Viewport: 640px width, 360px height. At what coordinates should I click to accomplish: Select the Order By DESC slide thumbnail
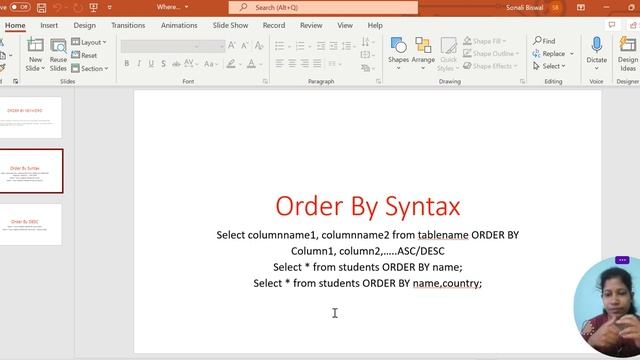31,224
